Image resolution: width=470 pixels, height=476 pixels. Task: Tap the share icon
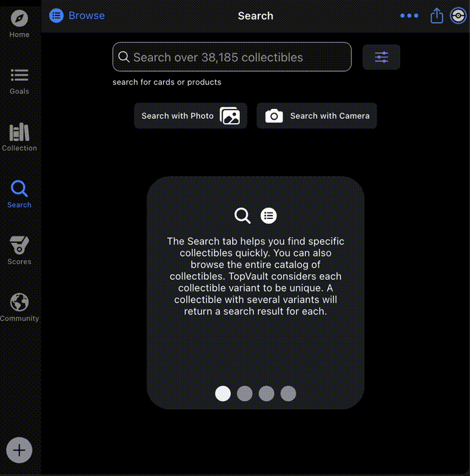[x=437, y=15]
